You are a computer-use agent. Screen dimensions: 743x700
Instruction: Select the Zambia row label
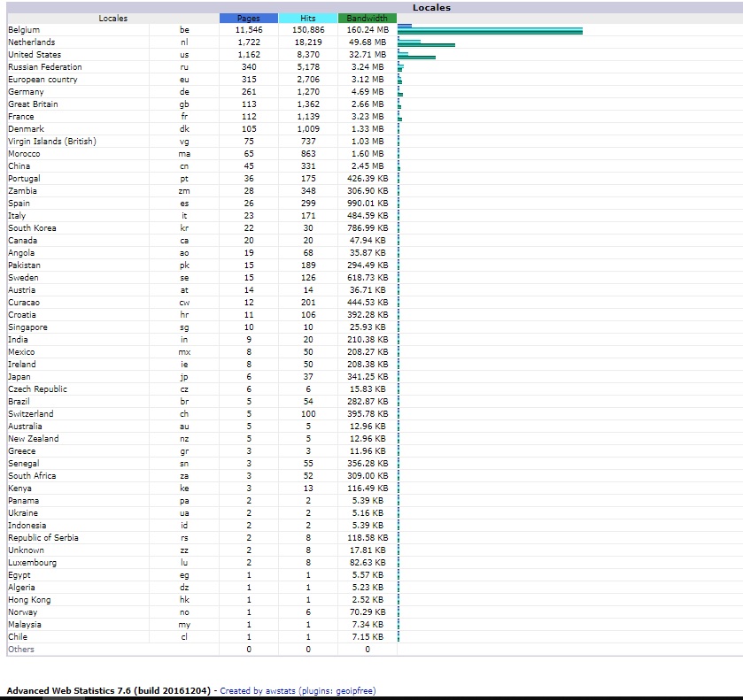(22, 191)
